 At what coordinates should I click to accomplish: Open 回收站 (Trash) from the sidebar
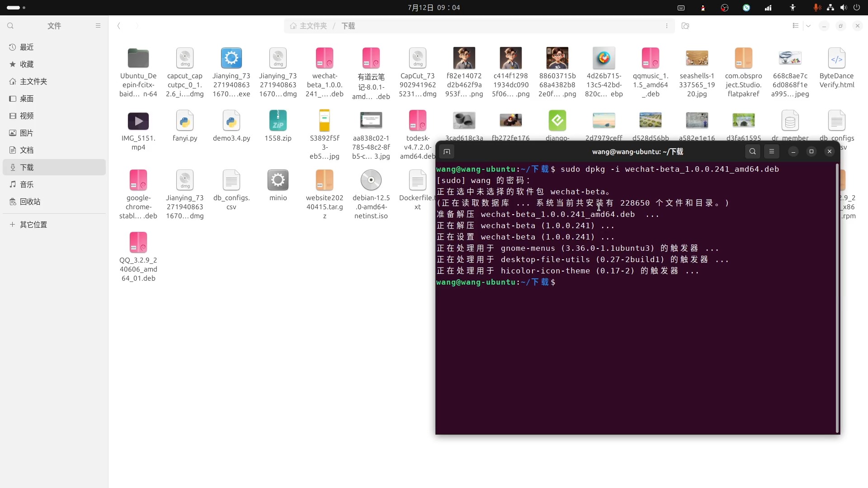tap(30, 202)
